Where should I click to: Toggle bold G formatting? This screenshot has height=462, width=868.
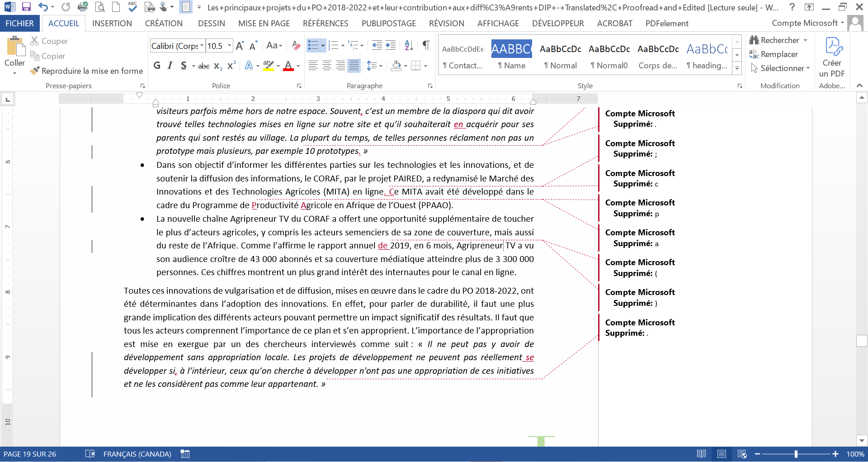(x=157, y=66)
